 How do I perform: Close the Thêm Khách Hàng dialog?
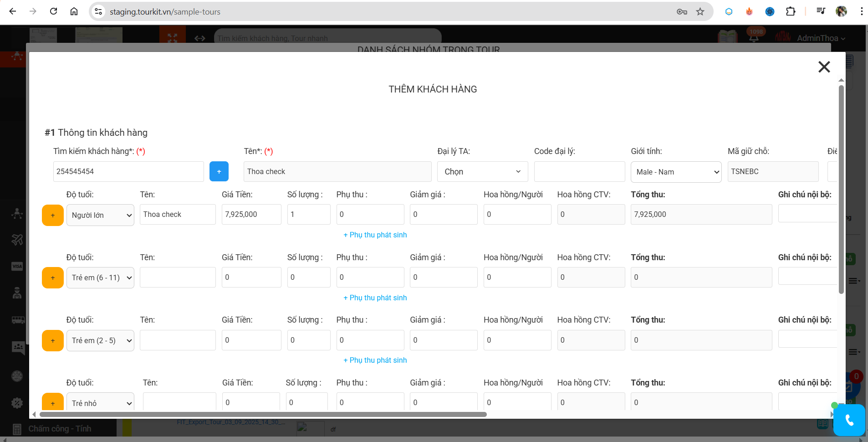[x=824, y=67]
